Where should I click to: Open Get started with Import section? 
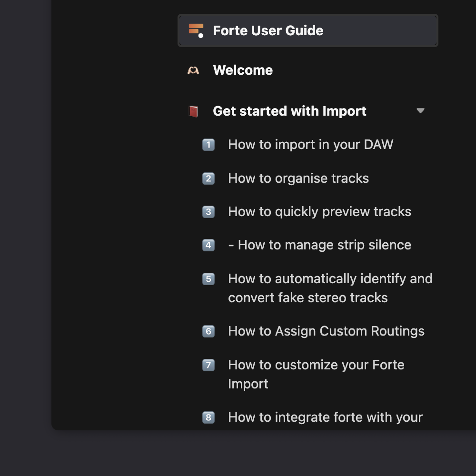(289, 111)
